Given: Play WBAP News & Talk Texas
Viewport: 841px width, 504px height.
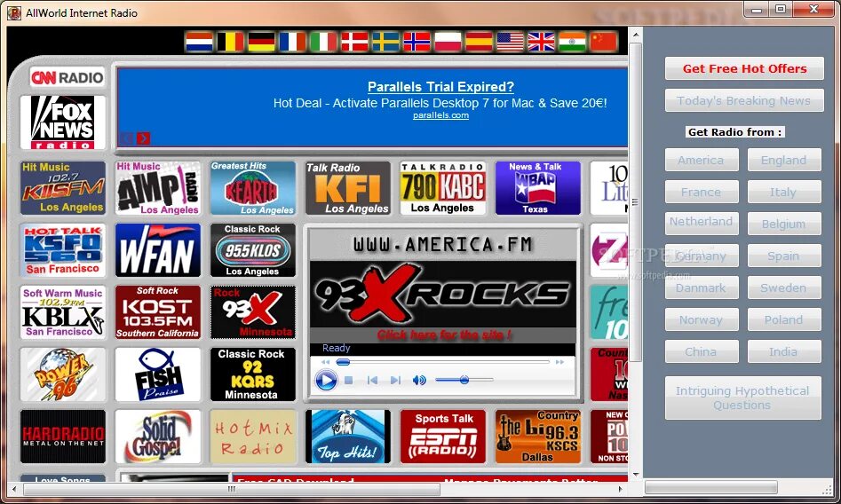Looking at the screenshot, I should click(x=538, y=187).
